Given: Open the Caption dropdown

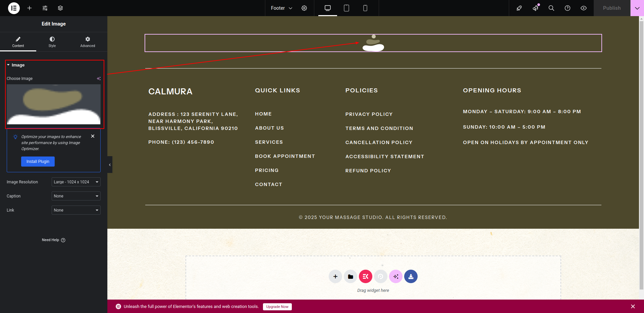Looking at the screenshot, I should 76,196.
